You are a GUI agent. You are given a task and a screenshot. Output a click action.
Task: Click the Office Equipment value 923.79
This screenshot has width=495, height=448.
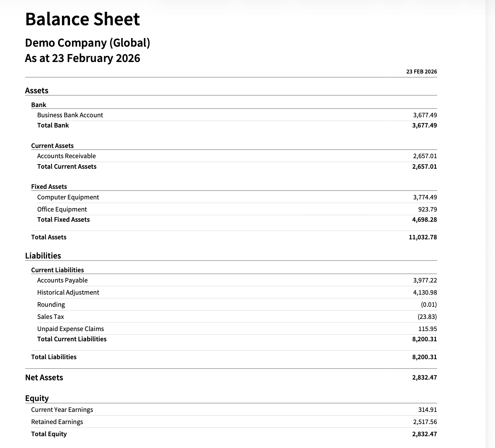(427, 209)
